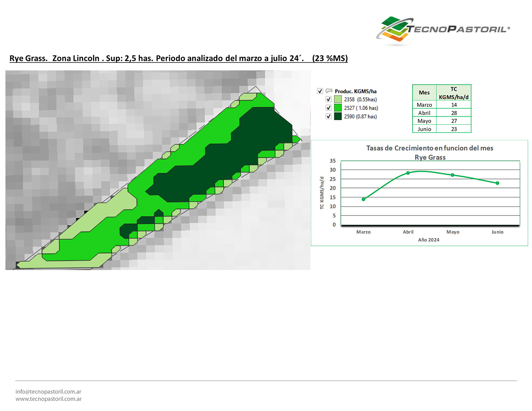532x411 pixels.
Task: Uncheck the Produc. KGMS/ha group checkbox
Action: click(x=320, y=91)
